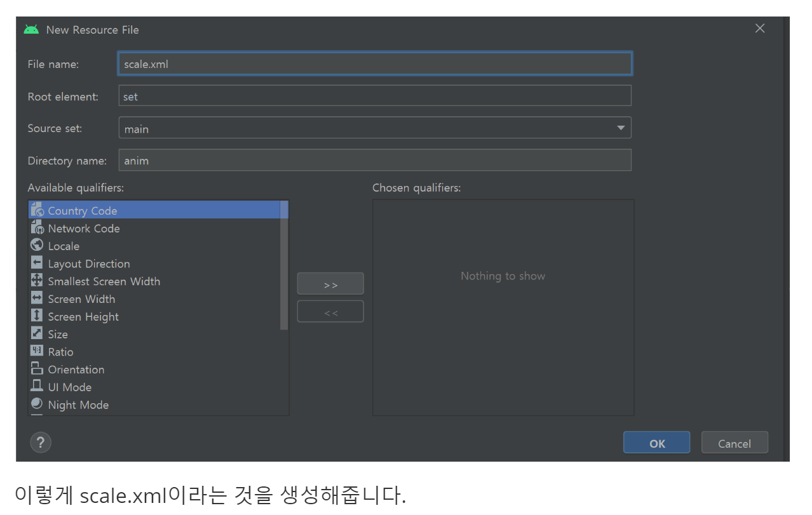This screenshot has width=812, height=515.
Task: Click the Chosen qualifiers empty panel
Action: tap(503, 308)
